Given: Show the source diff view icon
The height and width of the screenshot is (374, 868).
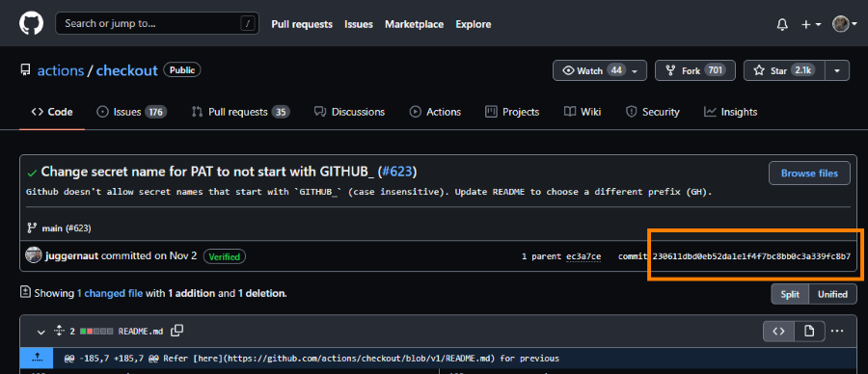Looking at the screenshot, I should [779, 332].
